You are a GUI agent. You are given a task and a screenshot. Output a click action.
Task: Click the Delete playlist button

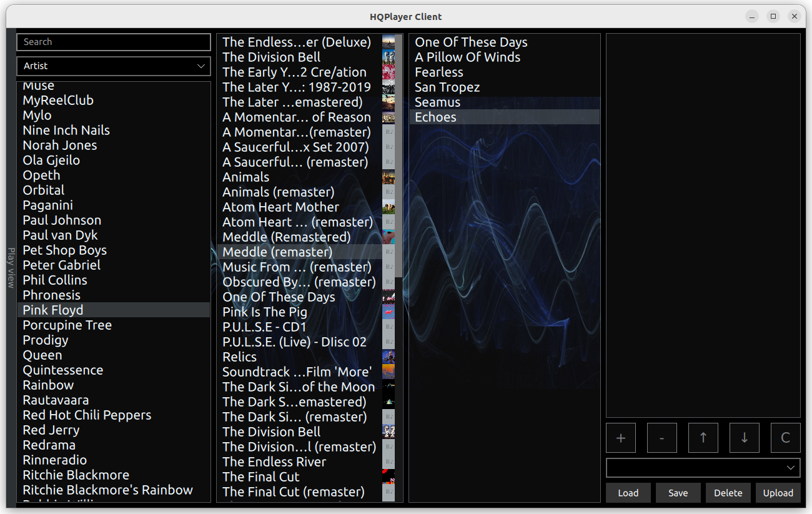[728, 493]
